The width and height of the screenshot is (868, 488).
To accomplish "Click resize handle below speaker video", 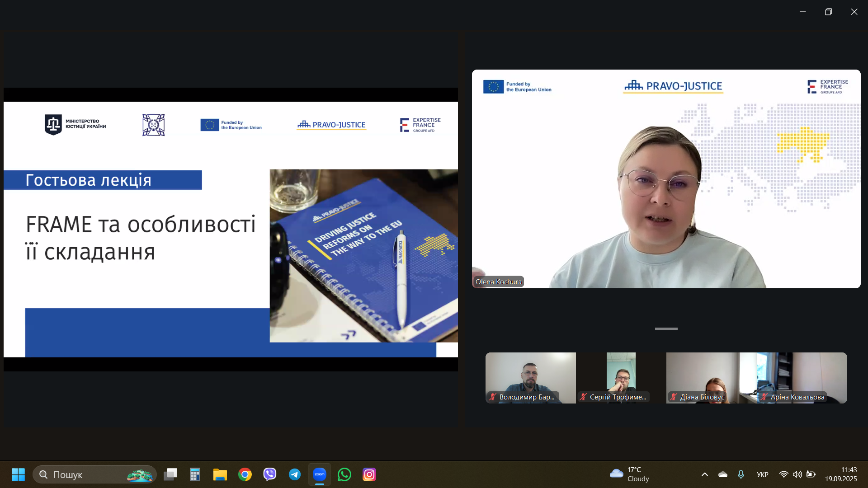I will click(666, 328).
